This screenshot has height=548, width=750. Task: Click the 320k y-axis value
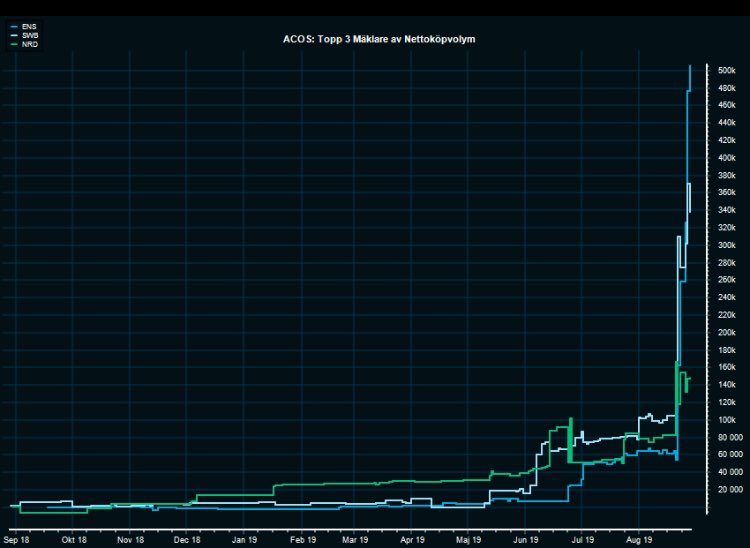click(x=727, y=228)
